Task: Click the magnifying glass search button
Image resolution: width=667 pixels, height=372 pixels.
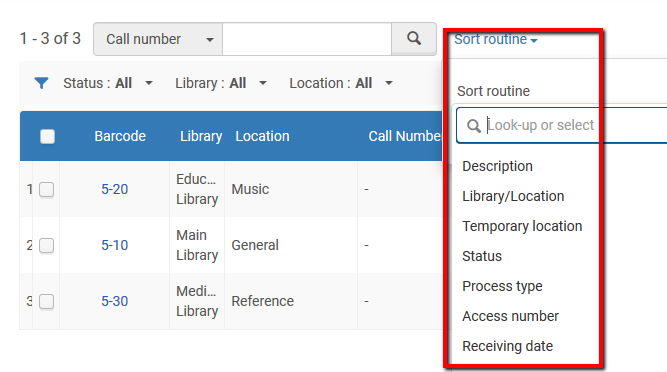Action: pyautogui.click(x=414, y=39)
